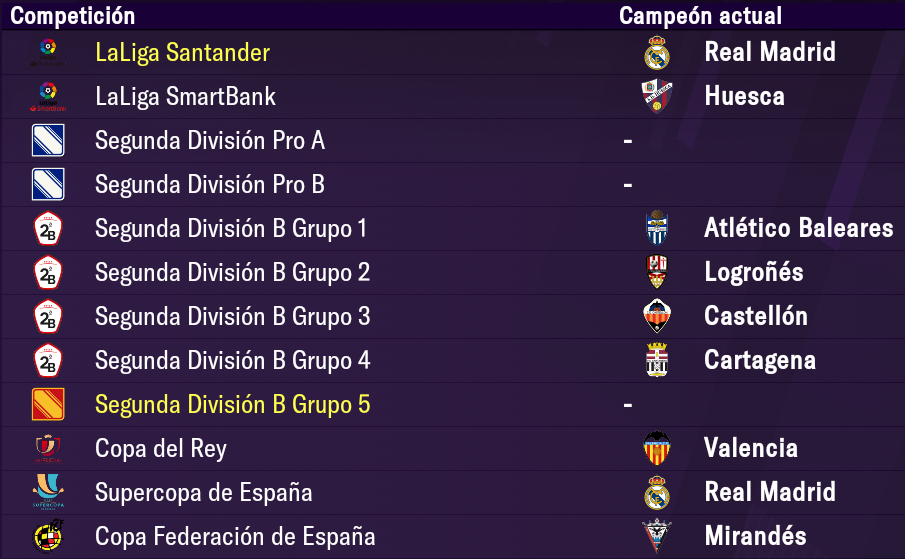905x559 pixels.
Task: Sort by the Competición column header
Action: click(73, 16)
